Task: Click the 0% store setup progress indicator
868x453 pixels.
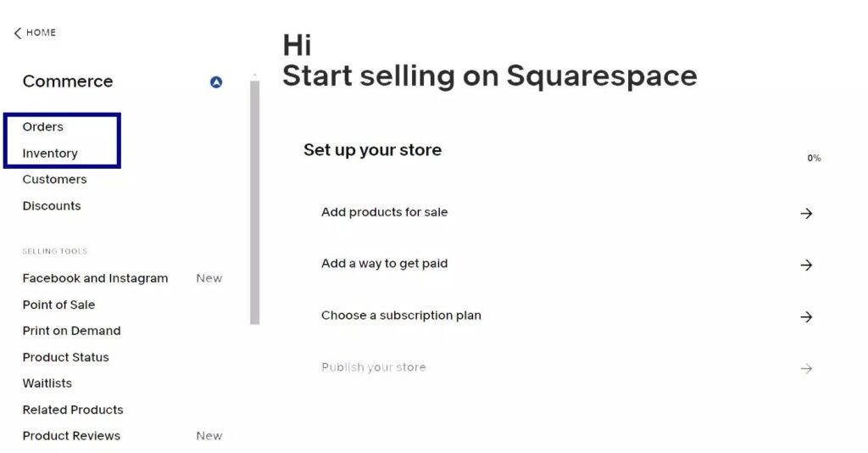Action: [x=814, y=159]
